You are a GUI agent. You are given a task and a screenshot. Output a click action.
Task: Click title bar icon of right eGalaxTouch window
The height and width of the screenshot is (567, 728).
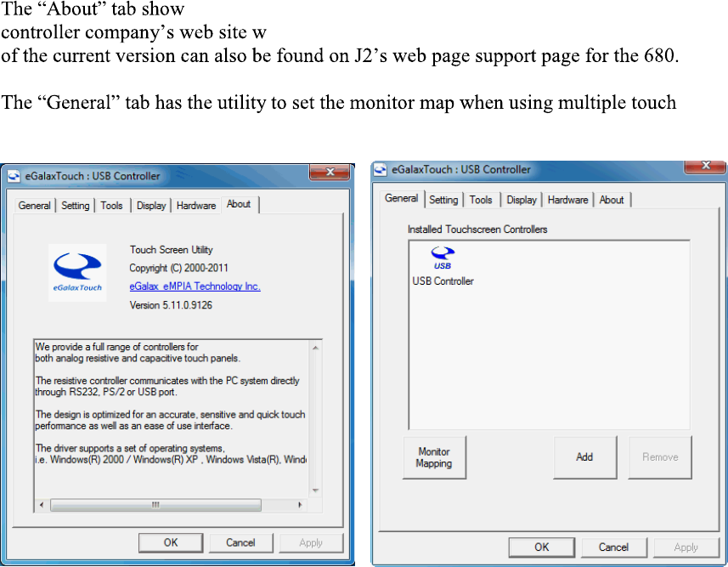click(x=381, y=170)
